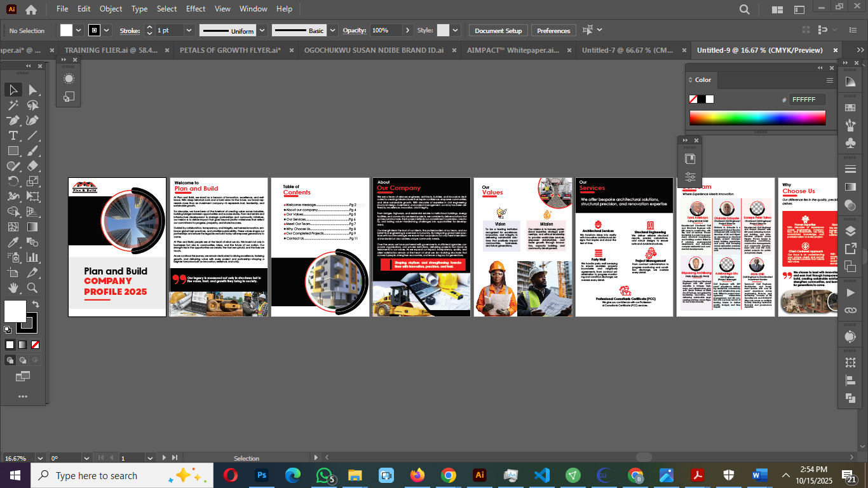Select the Direct Selection tool
The height and width of the screenshot is (488, 868).
33,90
